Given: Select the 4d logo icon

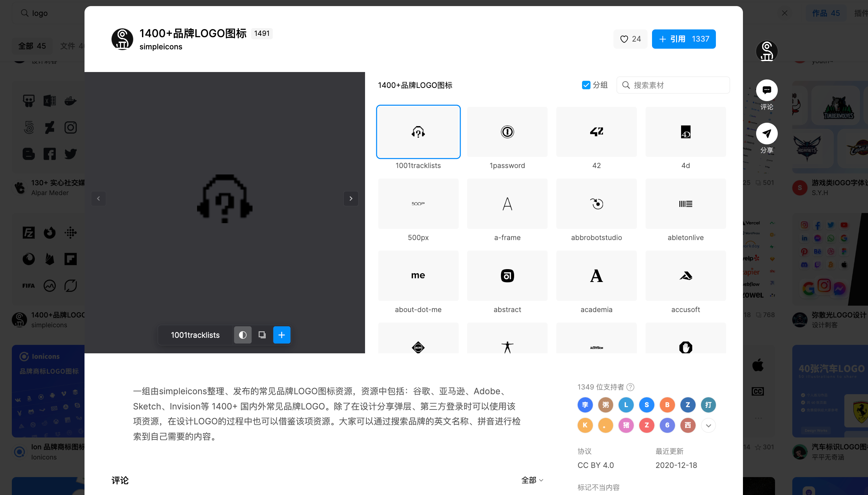Looking at the screenshot, I should 685,132.
